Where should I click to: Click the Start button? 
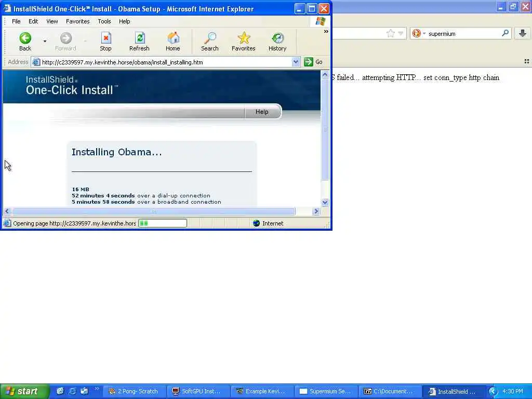click(24, 391)
